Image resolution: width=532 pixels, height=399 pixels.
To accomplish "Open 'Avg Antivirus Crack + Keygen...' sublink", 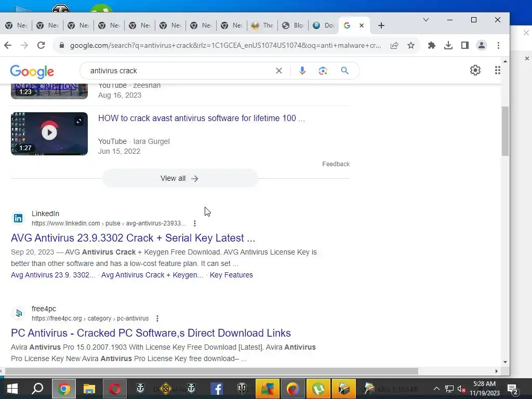I will 152,275.
